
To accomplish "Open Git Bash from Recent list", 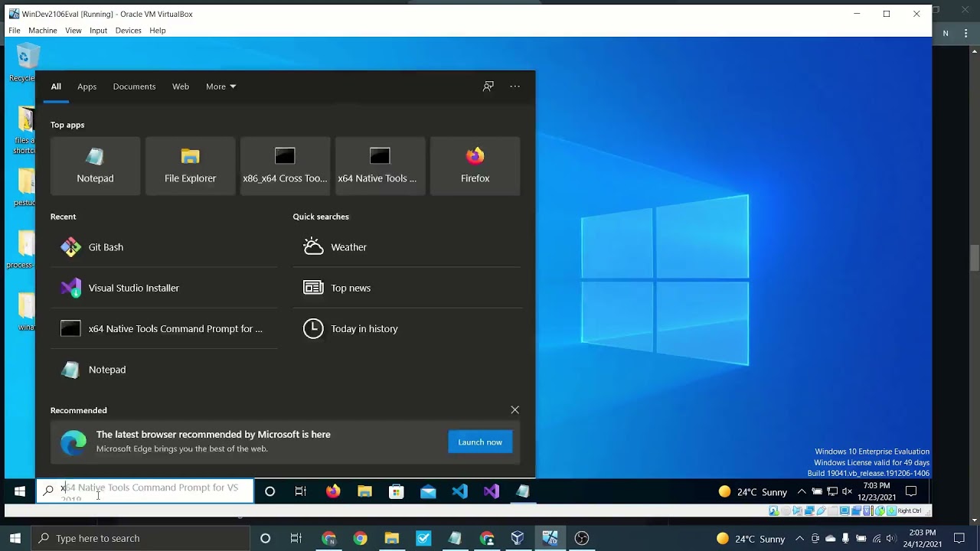I will [164, 247].
